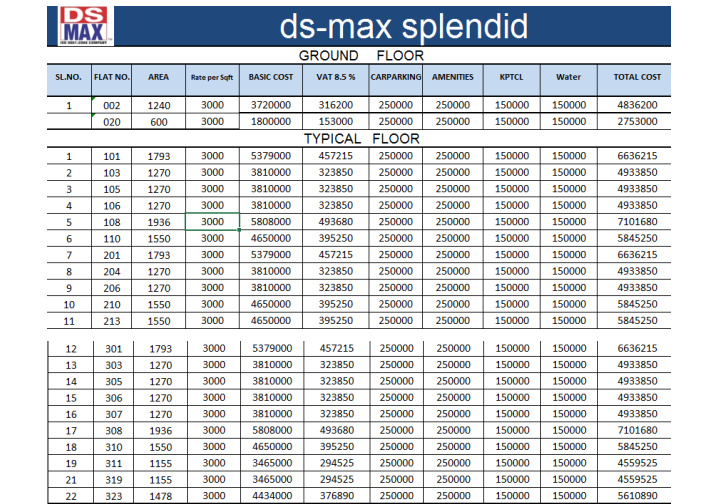Select the TOTAL COST header cell
The width and height of the screenshot is (723, 504).
(x=637, y=77)
